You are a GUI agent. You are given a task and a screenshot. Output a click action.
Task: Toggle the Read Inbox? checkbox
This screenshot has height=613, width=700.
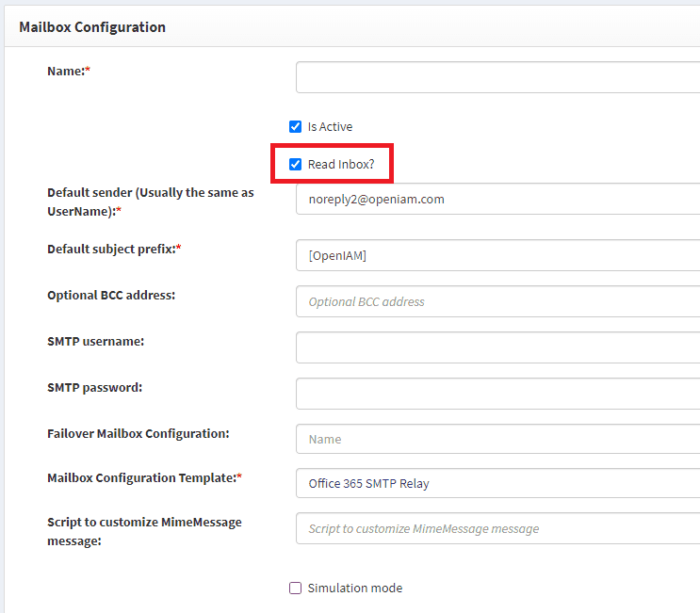point(296,164)
